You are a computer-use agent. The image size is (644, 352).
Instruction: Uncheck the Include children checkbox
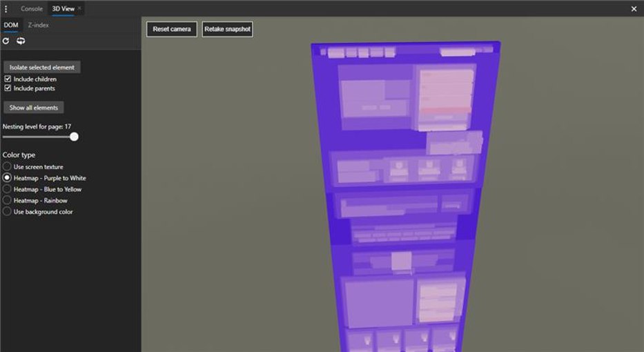click(8, 79)
